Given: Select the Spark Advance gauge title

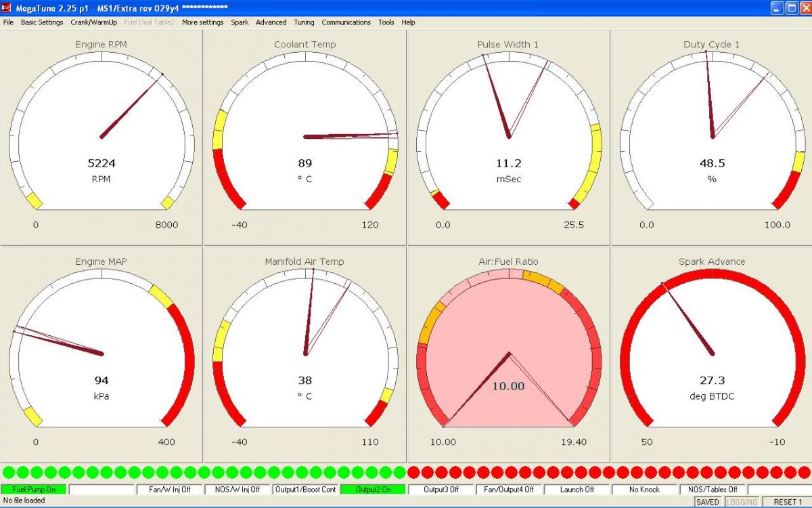Looking at the screenshot, I should pyautogui.click(x=712, y=261).
